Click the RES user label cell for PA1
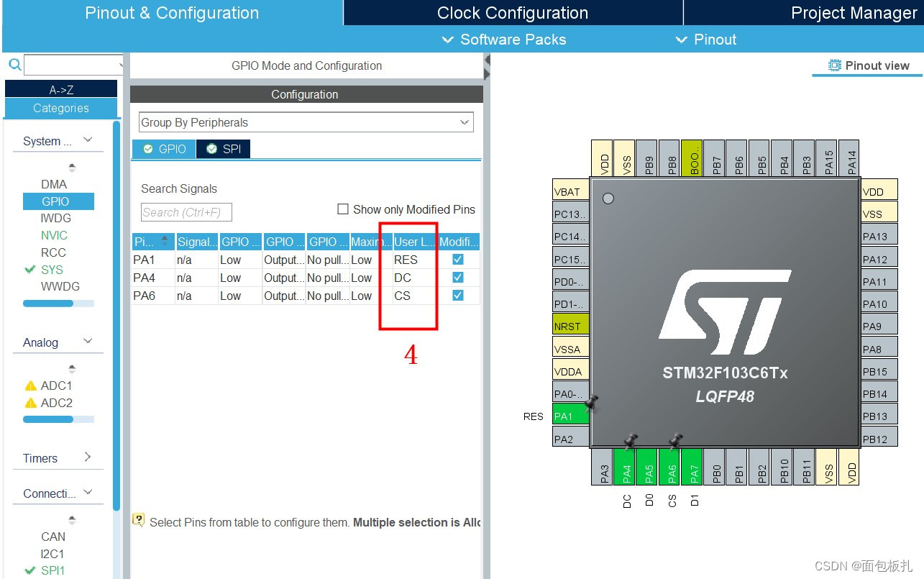 coord(414,260)
